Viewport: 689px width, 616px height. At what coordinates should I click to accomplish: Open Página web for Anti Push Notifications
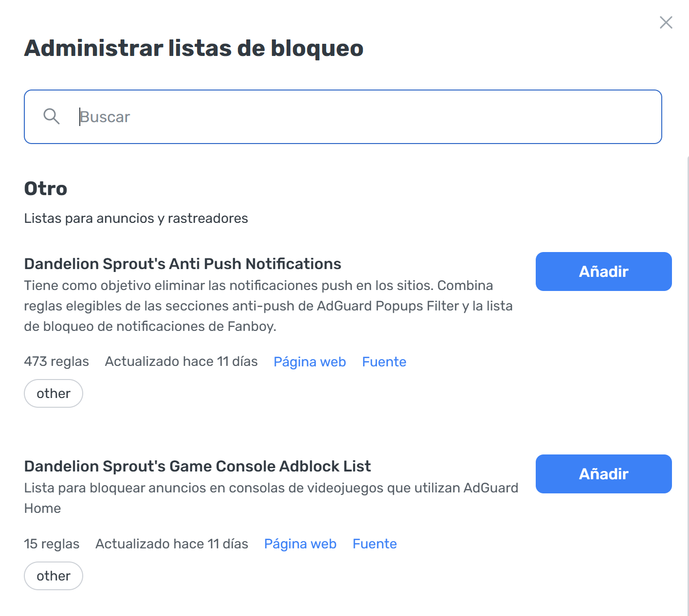pos(309,362)
